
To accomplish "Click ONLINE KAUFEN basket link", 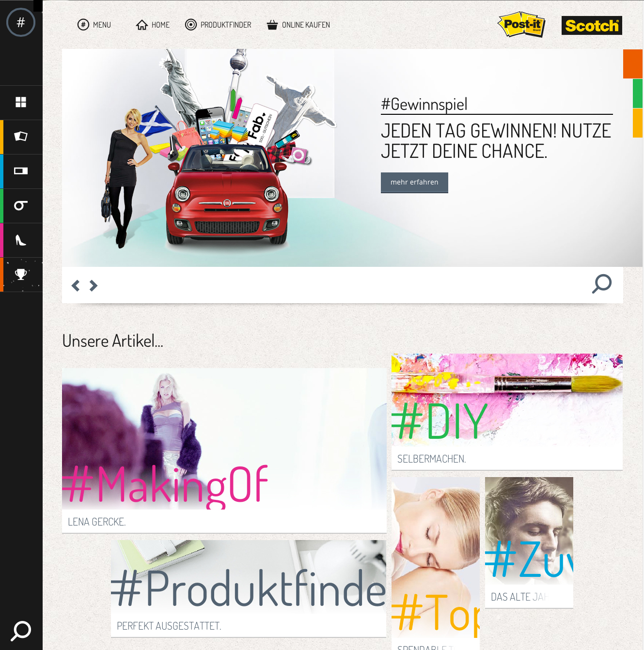I will 298,25.
